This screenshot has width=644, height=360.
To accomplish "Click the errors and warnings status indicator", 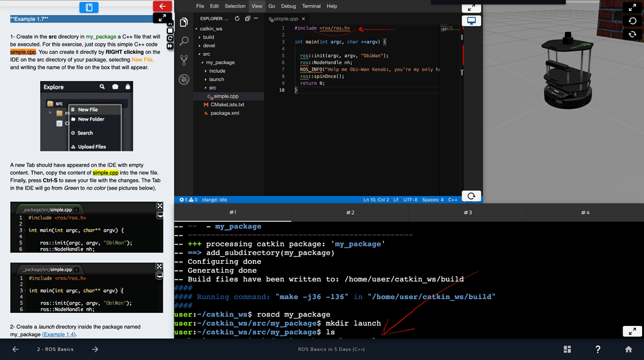I will (x=188, y=200).
